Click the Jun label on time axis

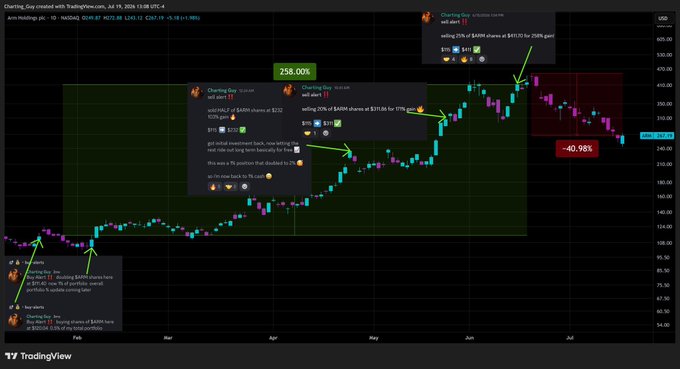click(x=469, y=337)
